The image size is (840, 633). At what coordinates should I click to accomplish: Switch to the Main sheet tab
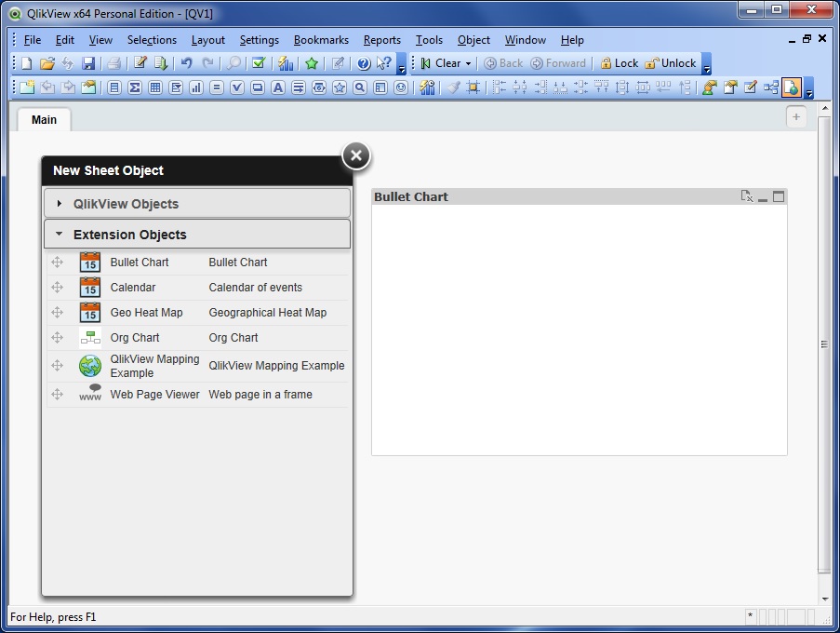(44, 119)
